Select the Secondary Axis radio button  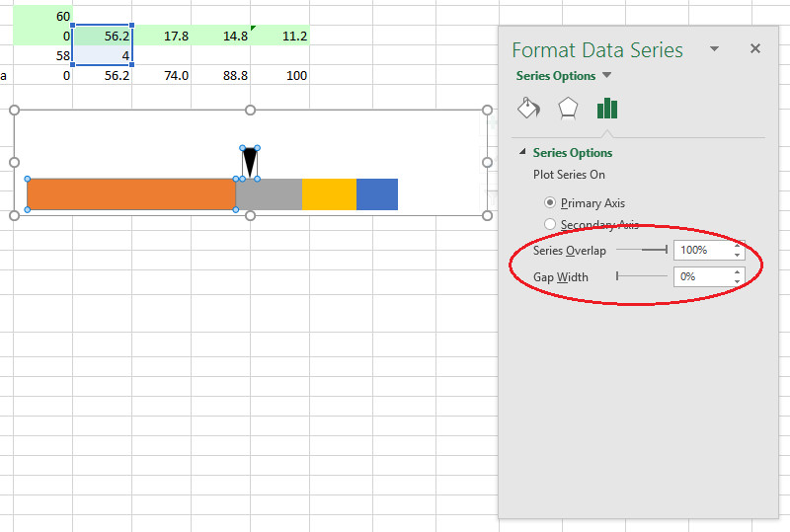coord(550,225)
